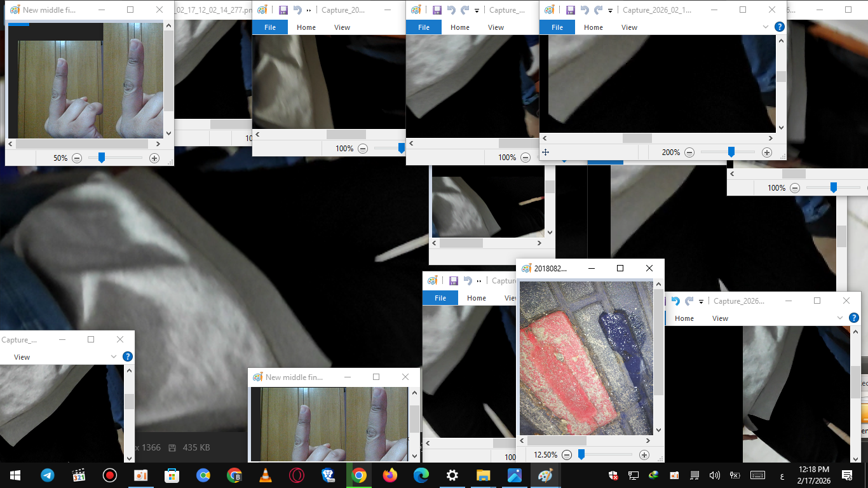The width and height of the screenshot is (868, 488).
Task: Open VLC media player from the taskbar
Action: [266, 475]
